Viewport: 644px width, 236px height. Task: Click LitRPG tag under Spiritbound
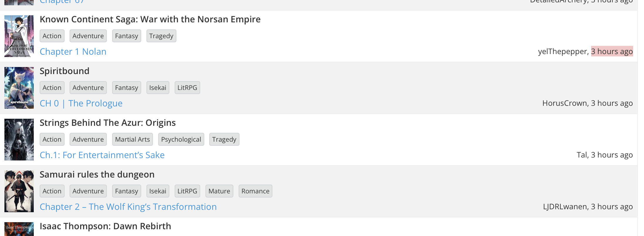tap(187, 88)
